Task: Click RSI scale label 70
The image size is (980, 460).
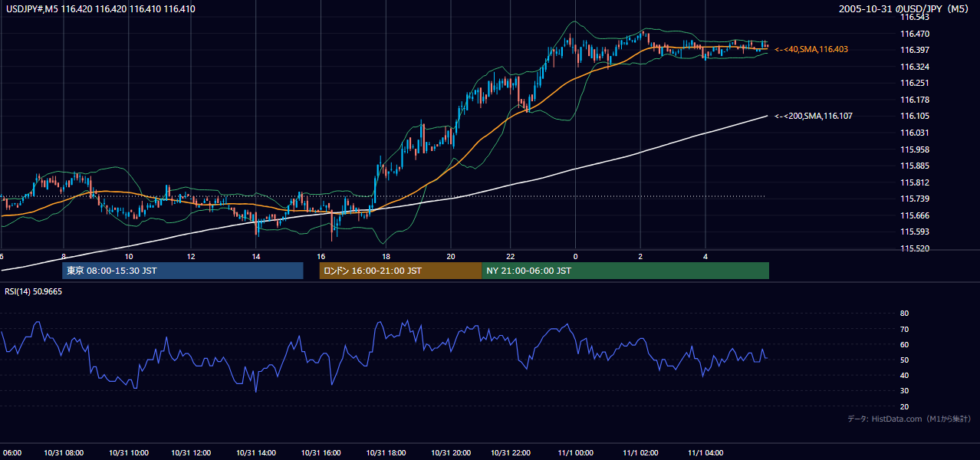Action: click(x=905, y=329)
